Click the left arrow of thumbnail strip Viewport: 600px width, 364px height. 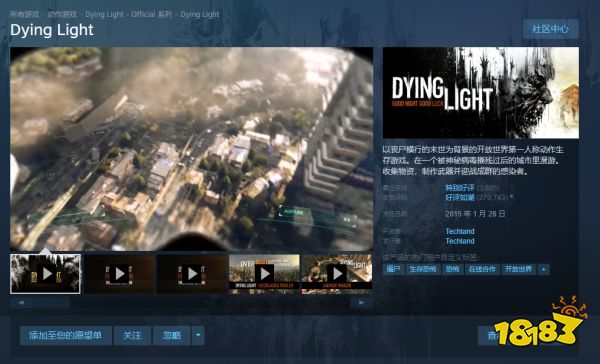click(x=21, y=302)
